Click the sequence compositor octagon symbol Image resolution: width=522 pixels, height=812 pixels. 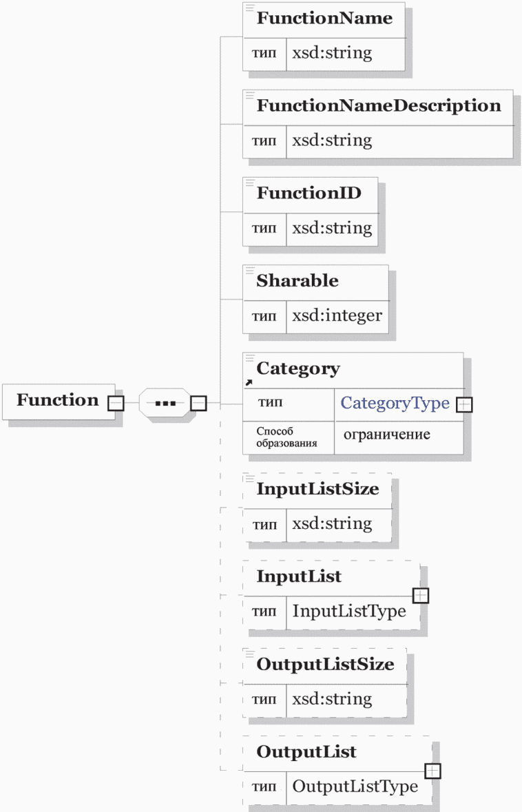click(165, 402)
